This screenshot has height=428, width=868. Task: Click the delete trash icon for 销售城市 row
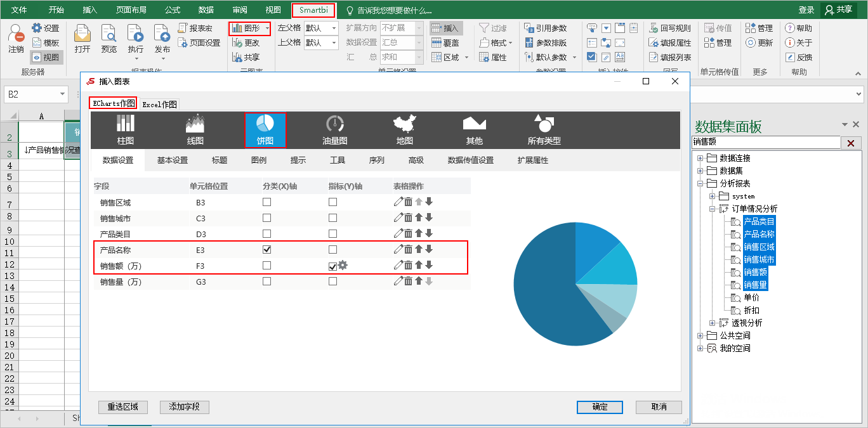coord(409,217)
